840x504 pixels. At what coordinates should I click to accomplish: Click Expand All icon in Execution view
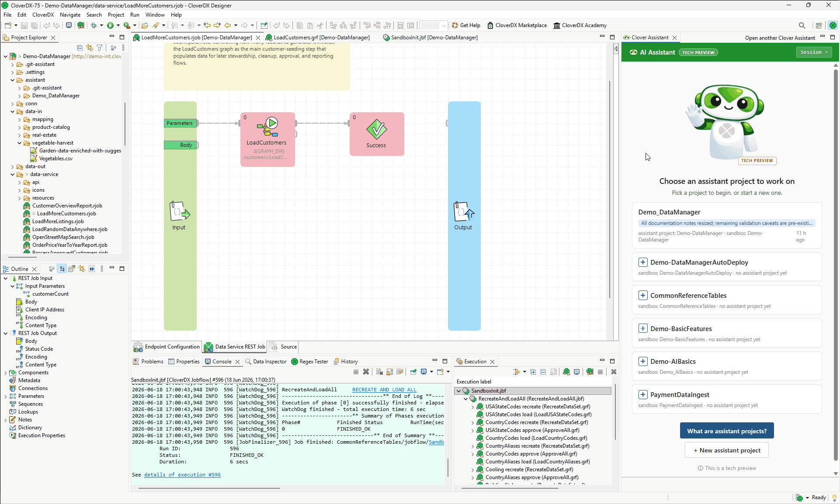[x=533, y=372]
